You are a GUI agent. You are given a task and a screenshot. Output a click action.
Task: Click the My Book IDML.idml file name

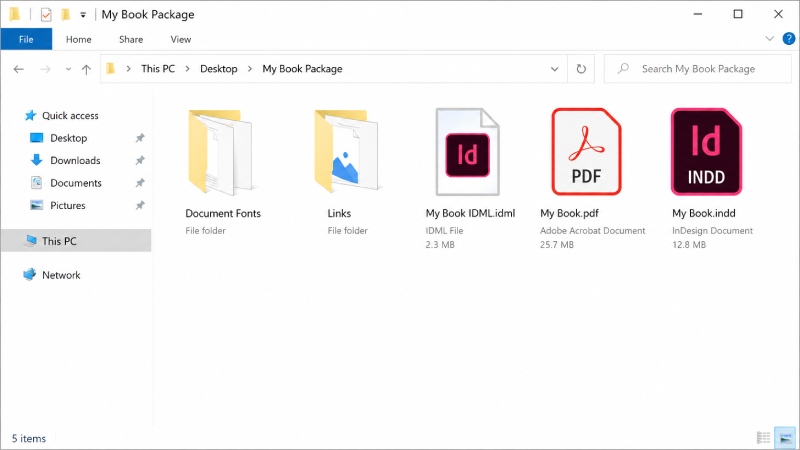pos(470,213)
